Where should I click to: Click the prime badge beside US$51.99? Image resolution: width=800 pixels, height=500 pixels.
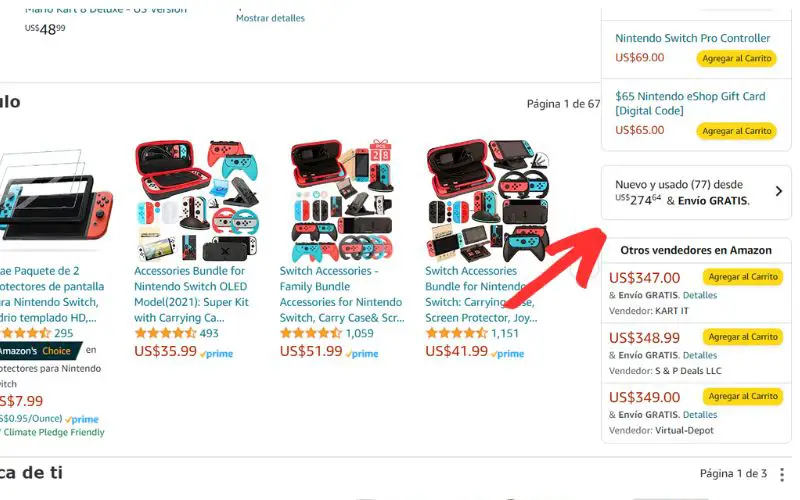pyautogui.click(x=362, y=354)
